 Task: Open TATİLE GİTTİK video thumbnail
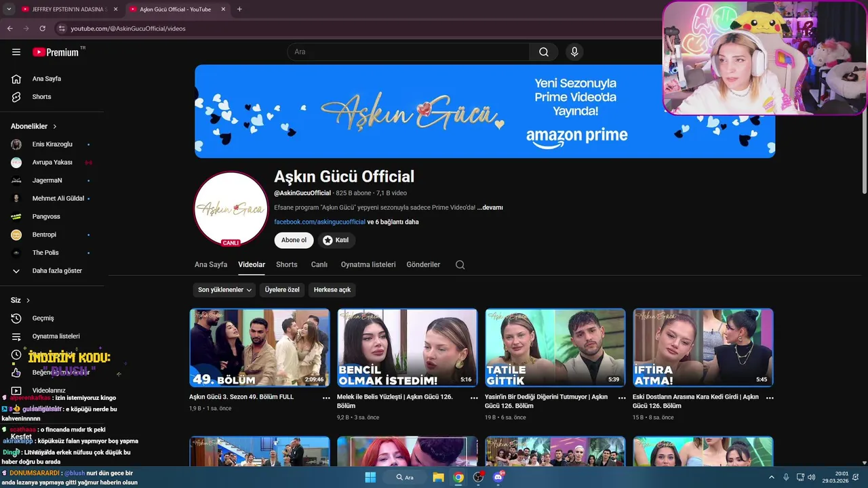tap(555, 348)
